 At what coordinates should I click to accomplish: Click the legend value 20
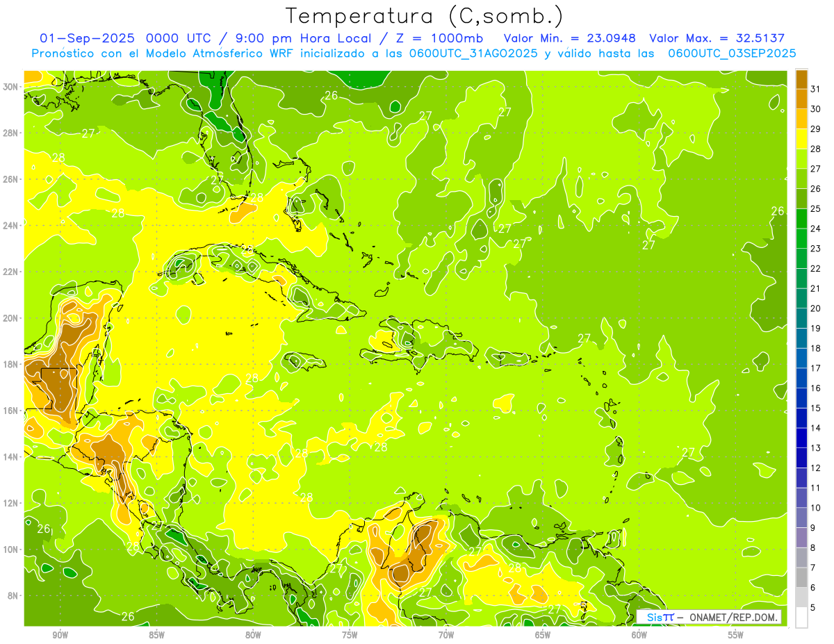tap(816, 308)
